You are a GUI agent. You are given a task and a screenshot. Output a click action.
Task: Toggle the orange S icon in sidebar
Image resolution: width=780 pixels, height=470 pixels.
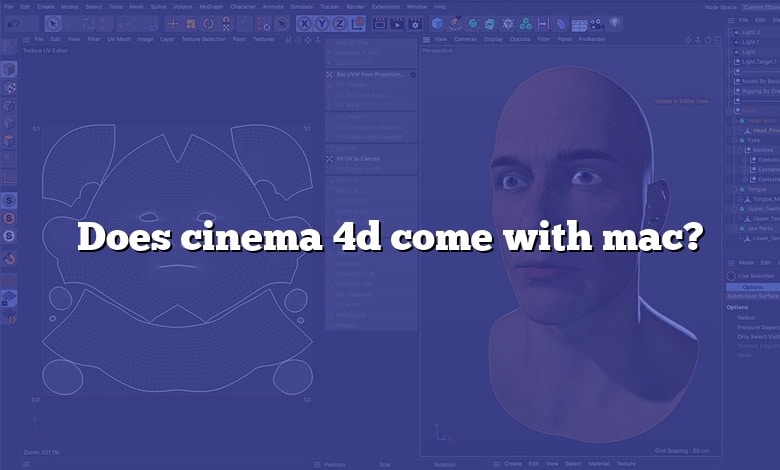point(9,218)
